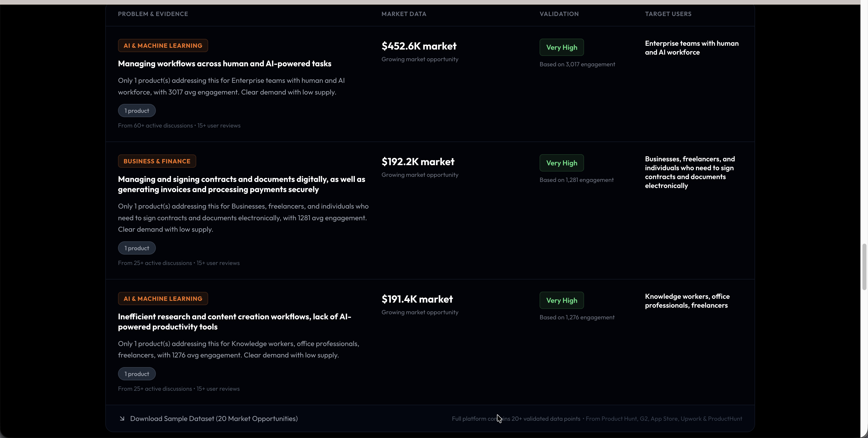The height and width of the screenshot is (438, 868).
Task: Click the Market Data column header
Action: (x=404, y=14)
